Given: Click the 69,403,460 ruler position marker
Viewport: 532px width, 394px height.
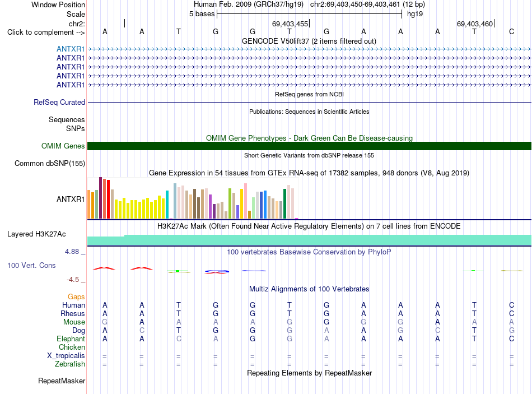Looking at the screenshot, I should [475, 24].
